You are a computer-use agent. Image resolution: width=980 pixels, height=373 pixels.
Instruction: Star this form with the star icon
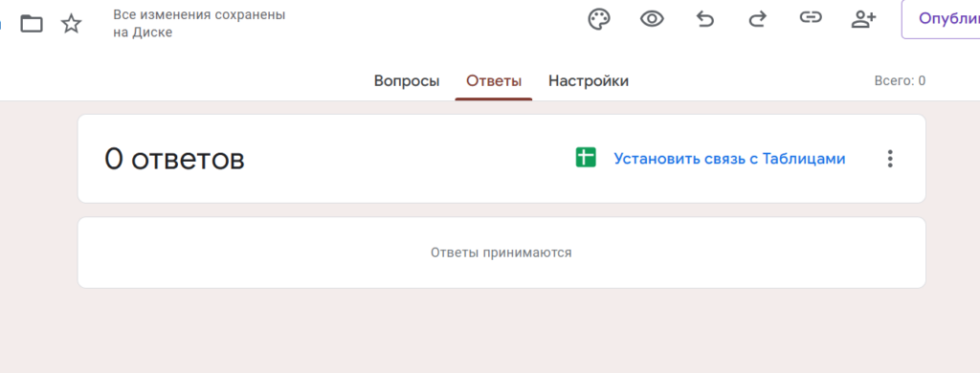pos(71,24)
